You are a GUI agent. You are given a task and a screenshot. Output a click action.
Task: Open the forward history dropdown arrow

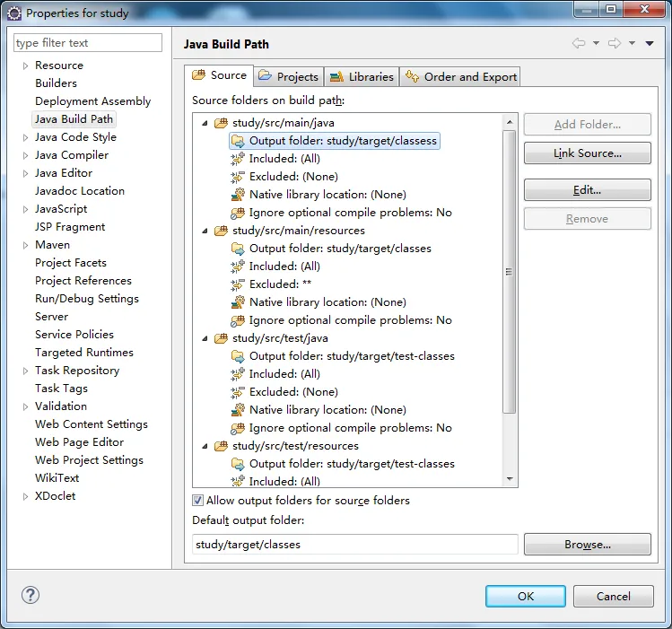(633, 43)
